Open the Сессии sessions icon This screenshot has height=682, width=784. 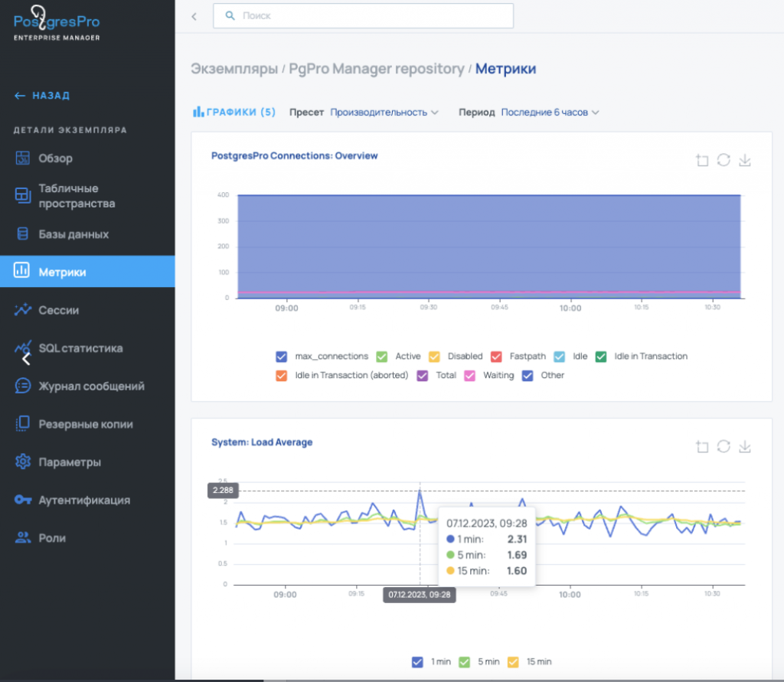pyautogui.click(x=22, y=310)
